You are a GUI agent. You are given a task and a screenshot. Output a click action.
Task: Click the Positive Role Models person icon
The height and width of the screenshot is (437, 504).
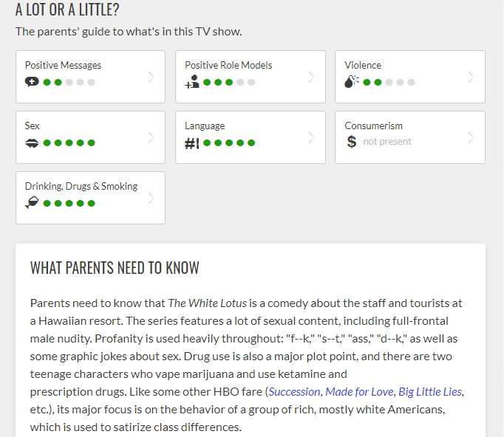(x=192, y=81)
